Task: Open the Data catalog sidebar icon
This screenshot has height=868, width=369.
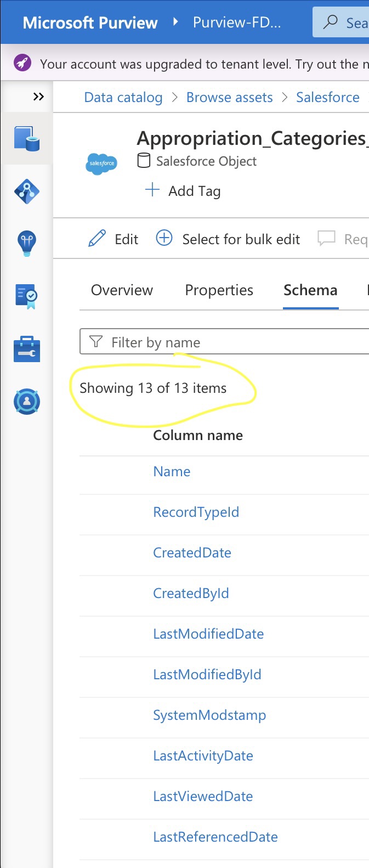Action: [27, 138]
